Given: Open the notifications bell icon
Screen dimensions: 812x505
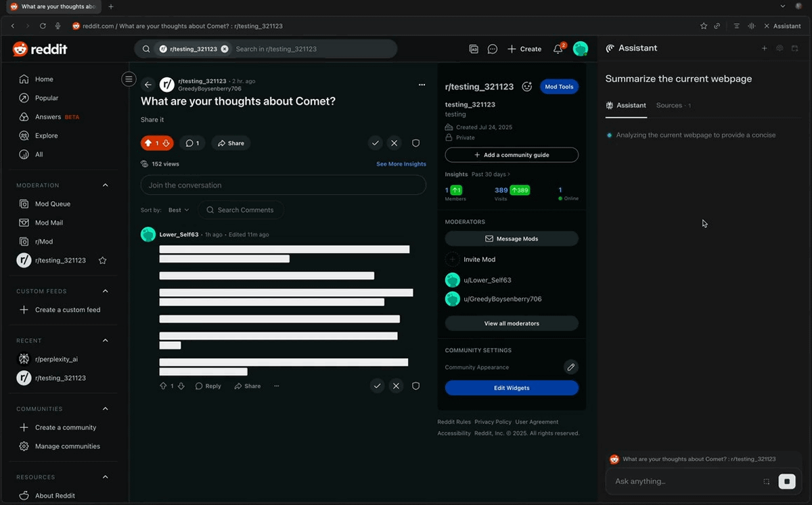Looking at the screenshot, I should click(558, 49).
